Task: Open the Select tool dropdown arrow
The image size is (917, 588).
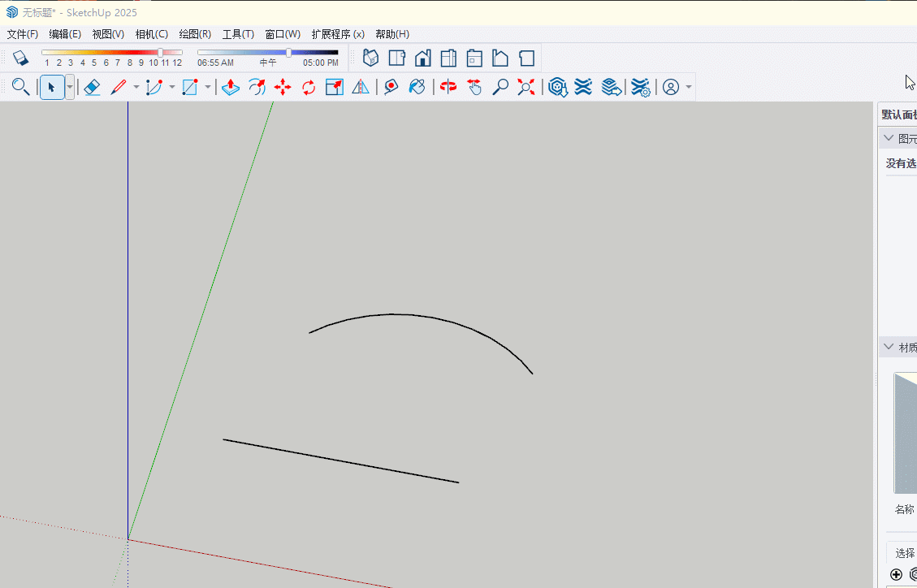Action: [70, 87]
